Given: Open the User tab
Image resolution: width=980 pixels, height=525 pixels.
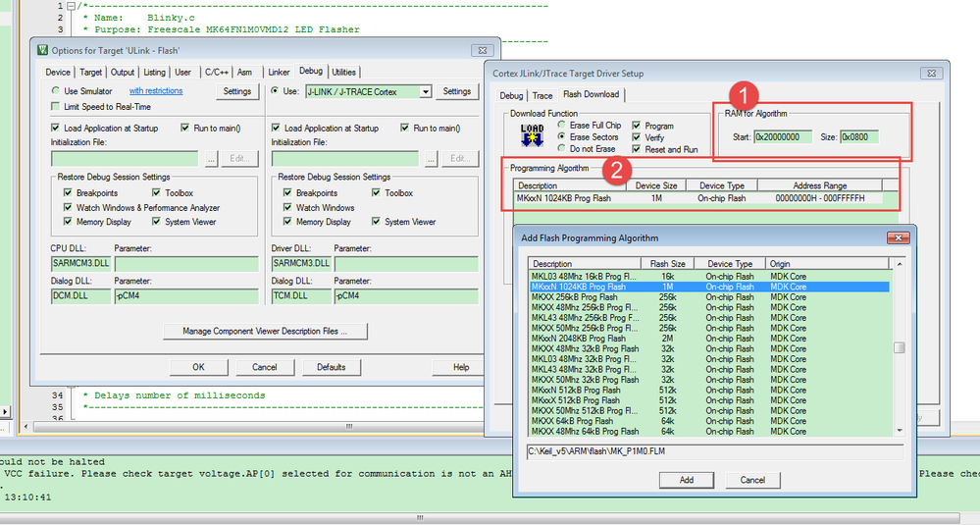Looking at the screenshot, I should tap(183, 72).
